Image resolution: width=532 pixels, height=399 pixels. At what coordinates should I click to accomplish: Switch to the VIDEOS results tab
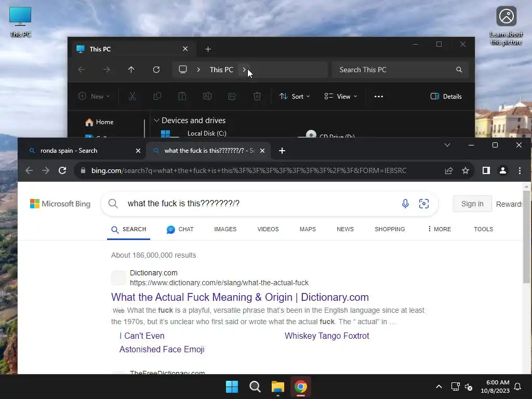point(268,229)
